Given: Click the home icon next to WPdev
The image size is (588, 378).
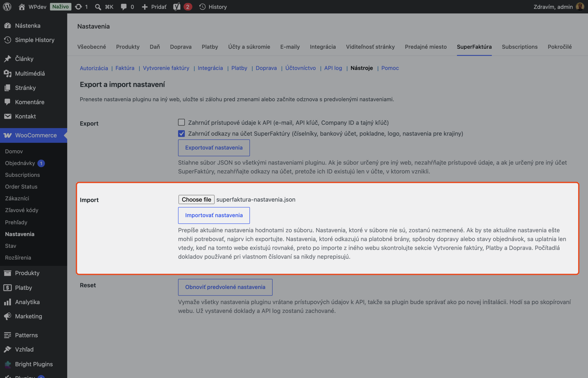Looking at the screenshot, I should pos(22,7).
